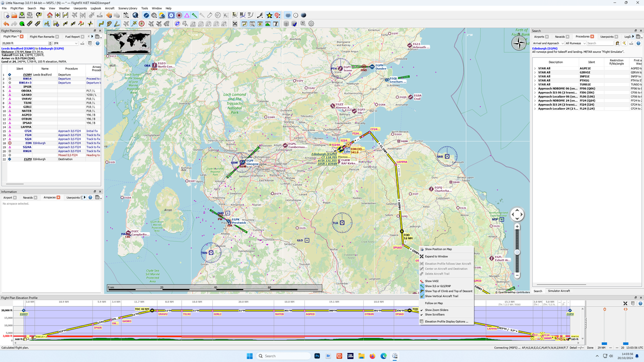The image size is (644, 362).
Task: Click the map zoom in plus button
Action: [517, 227]
